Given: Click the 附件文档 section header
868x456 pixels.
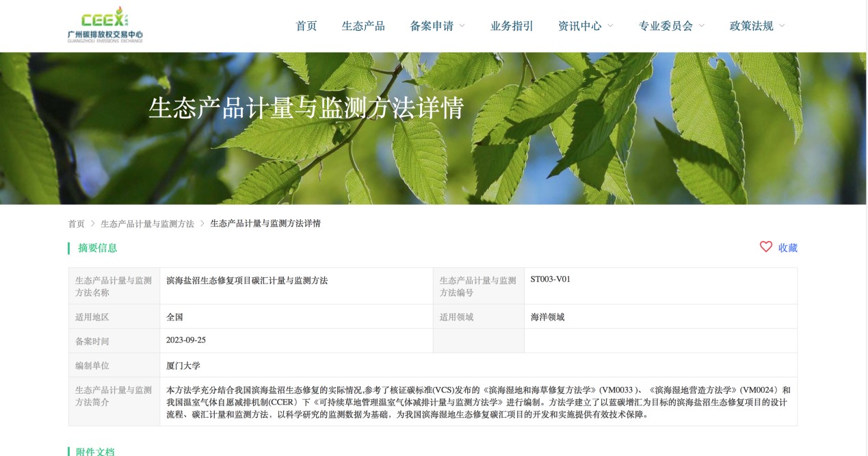Looking at the screenshot, I should click(x=96, y=451).
